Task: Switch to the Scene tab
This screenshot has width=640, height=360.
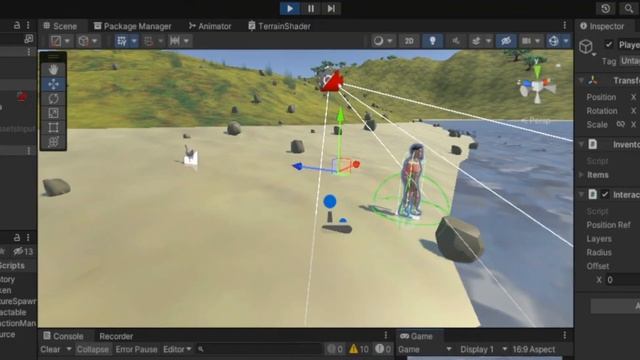Action: [60, 26]
